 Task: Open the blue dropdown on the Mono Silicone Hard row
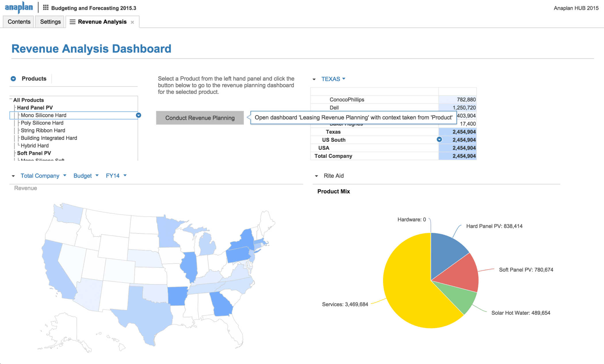pos(138,115)
